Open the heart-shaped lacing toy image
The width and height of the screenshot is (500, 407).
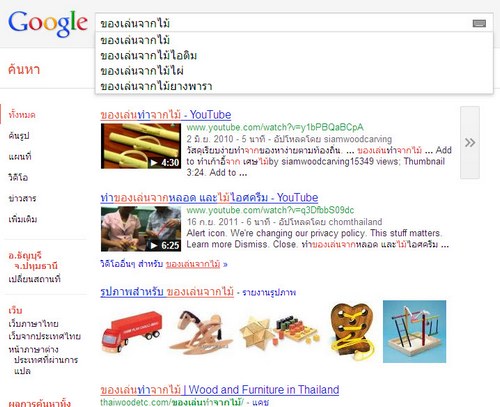352,332
